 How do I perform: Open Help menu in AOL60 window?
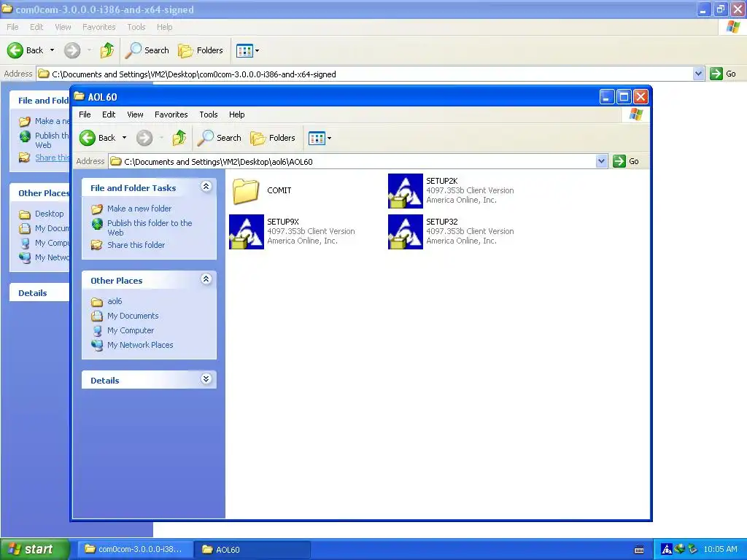(x=236, y=114)
